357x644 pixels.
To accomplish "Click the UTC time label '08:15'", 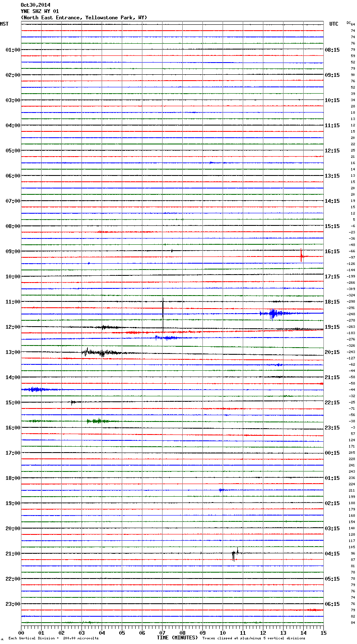I will [332, 50].
